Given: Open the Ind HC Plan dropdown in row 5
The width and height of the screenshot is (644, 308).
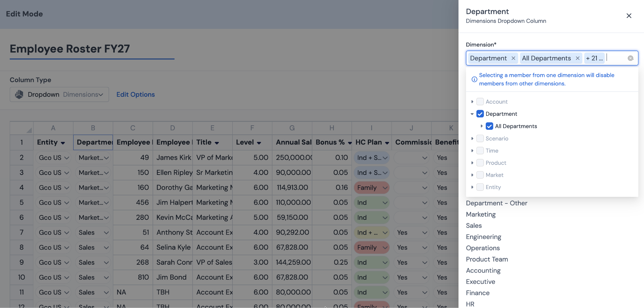Looking at the screenshot, I should pos(372,203).
